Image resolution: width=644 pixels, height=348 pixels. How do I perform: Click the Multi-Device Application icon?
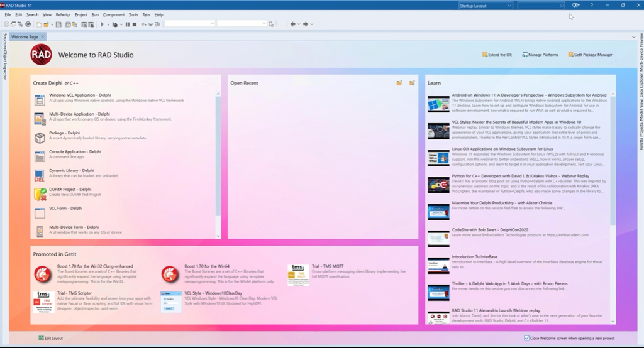point(40,119)
